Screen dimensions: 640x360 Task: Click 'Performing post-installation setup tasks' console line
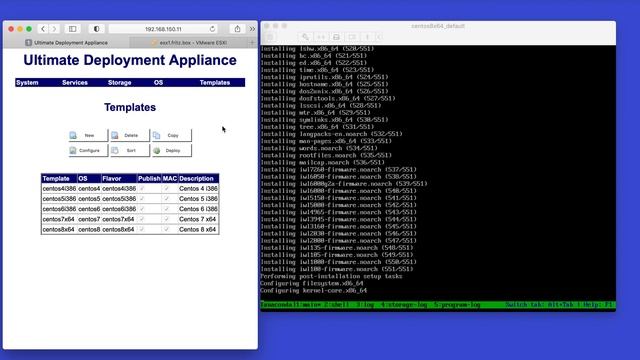pos(331,276)
